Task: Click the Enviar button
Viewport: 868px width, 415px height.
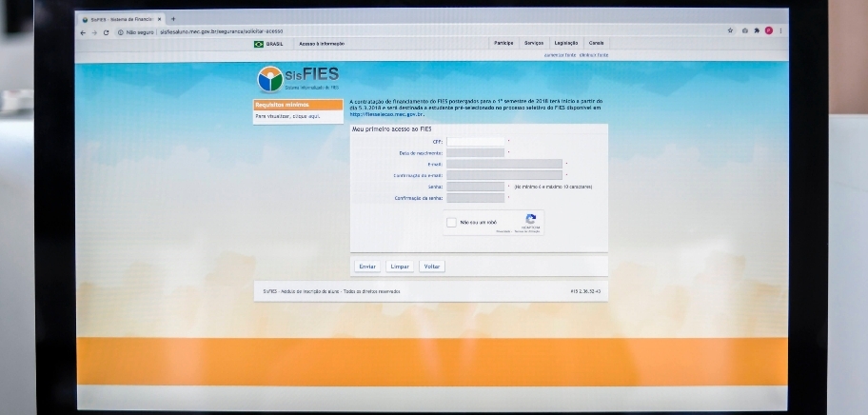Action: pyautogui.click(x=367, y=267)
